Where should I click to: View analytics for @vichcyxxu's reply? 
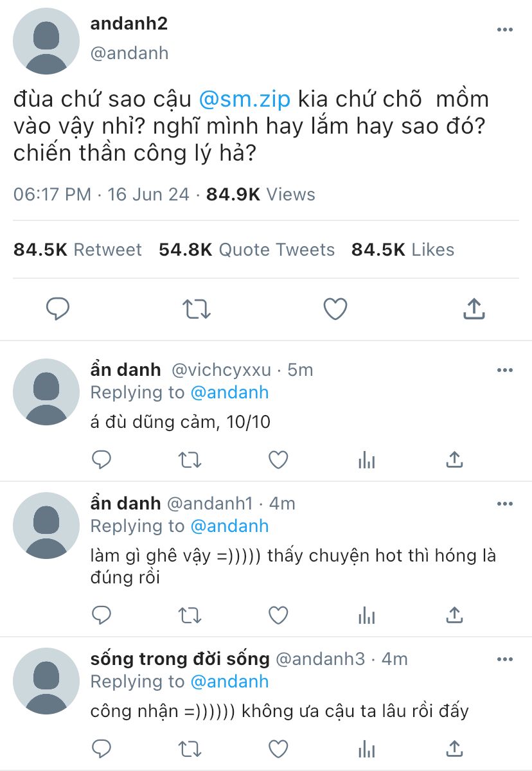tap(366, 460)
